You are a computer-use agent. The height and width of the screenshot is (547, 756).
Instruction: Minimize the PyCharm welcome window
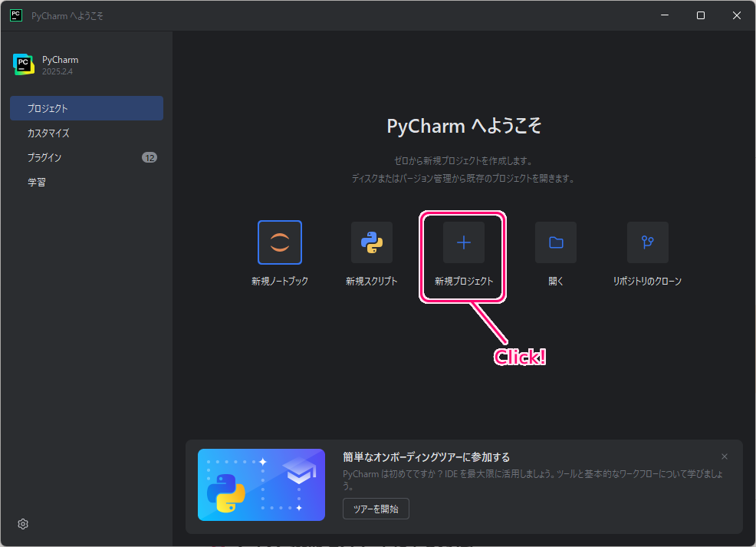coord(664,15)
